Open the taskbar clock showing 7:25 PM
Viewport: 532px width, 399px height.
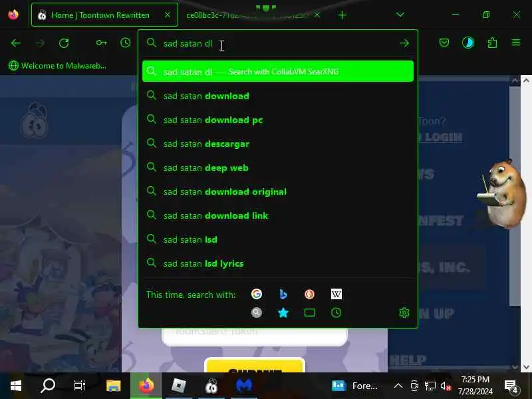[475, 386]
